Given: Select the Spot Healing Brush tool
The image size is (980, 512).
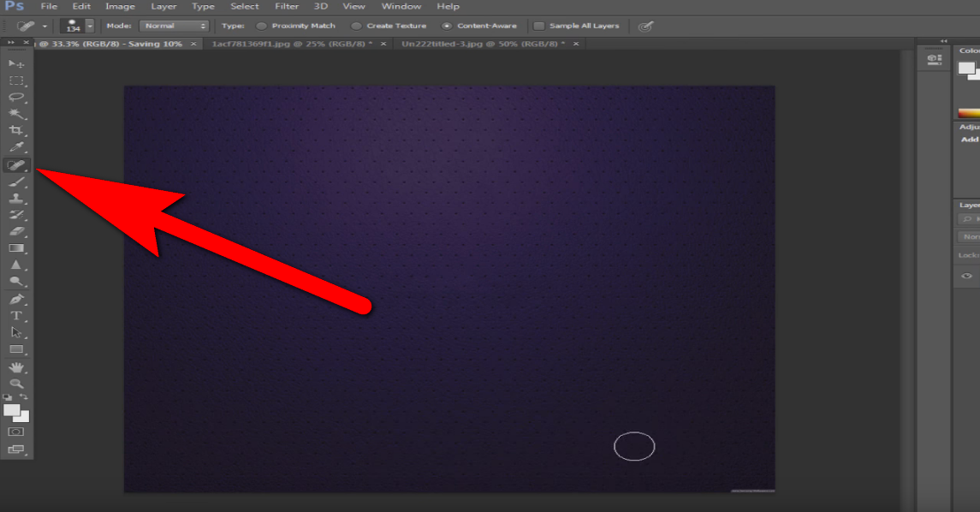Looking at the screenshot, I should pyautogui.click(x=16, y=164).
